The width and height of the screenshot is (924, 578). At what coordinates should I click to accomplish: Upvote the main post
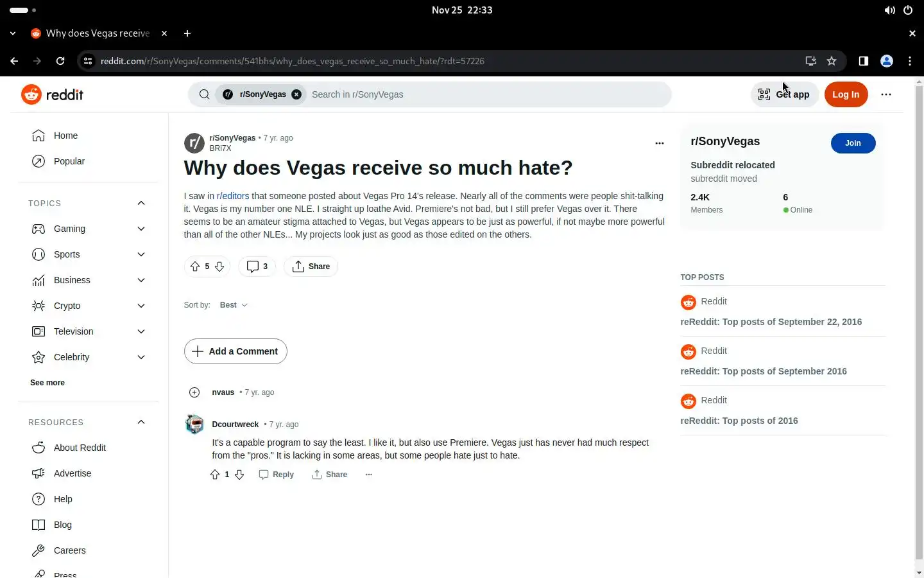[195, 267]
